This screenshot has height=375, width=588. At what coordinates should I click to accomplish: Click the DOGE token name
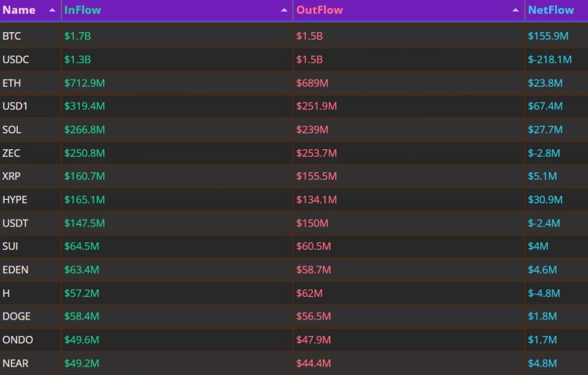(16, 316)
